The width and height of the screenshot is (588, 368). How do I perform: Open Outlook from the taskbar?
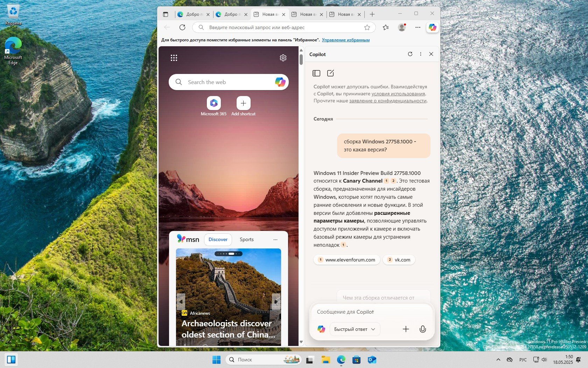(372, 360)
